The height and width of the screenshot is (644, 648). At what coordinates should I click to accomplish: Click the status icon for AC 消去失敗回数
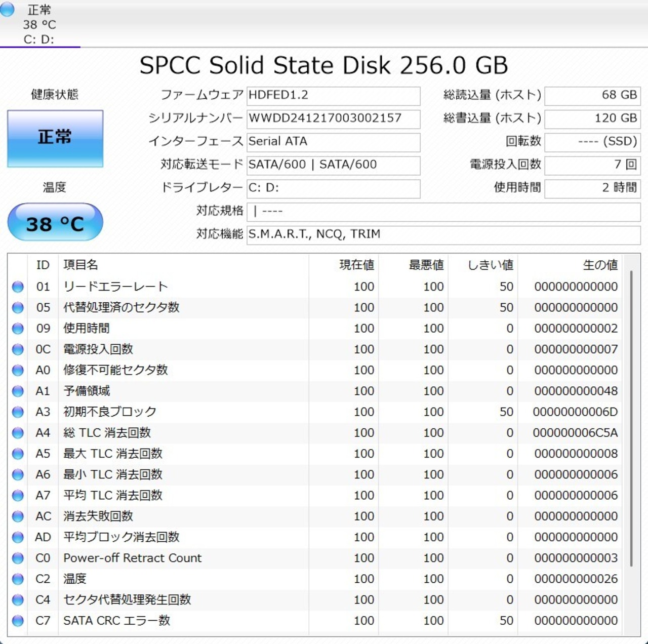coord(18,516)
